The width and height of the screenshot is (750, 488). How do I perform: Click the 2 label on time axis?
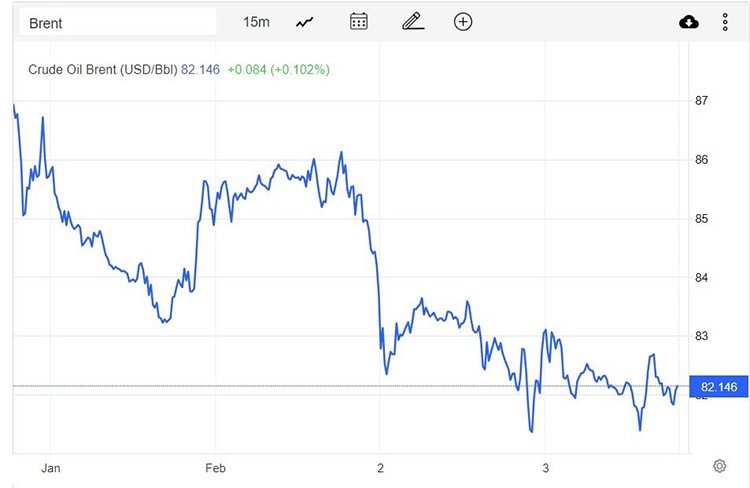381,467
